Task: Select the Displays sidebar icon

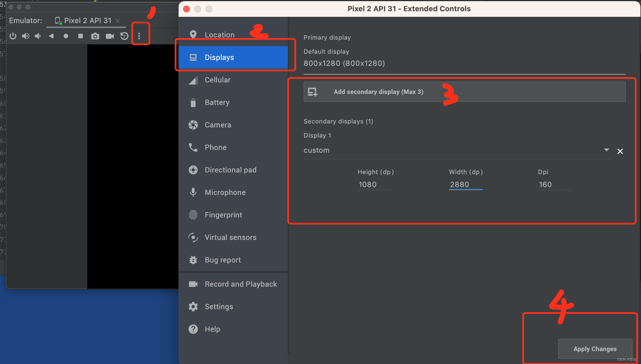Action: 193,57
